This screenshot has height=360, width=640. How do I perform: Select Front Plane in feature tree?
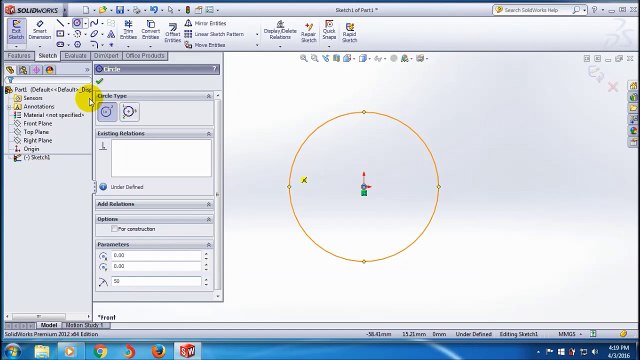pyautogui.click(x=38, y=124)
